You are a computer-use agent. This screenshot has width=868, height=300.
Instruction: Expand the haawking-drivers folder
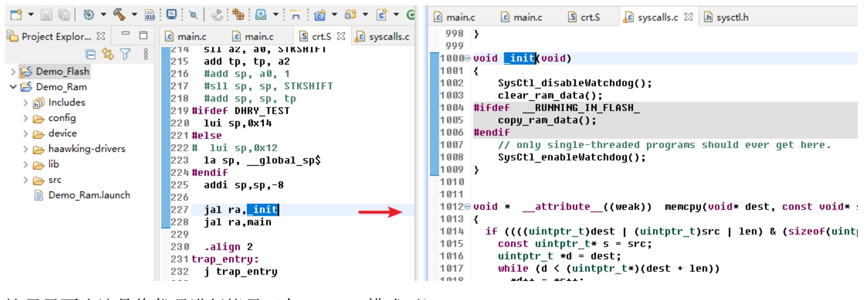26,149
